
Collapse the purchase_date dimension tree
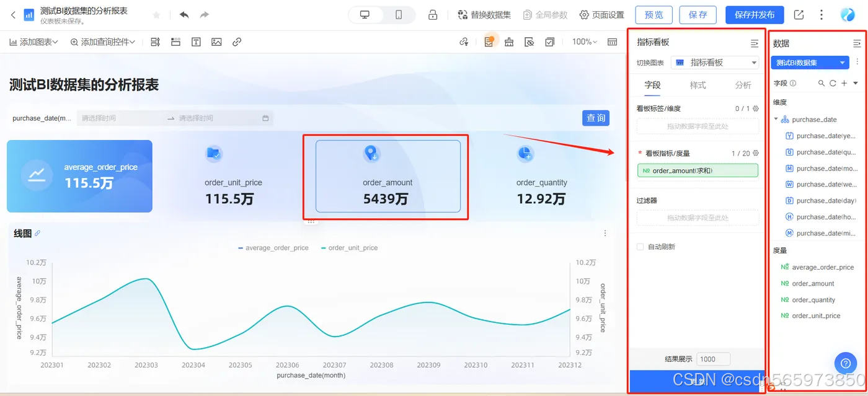coord(776,120)
